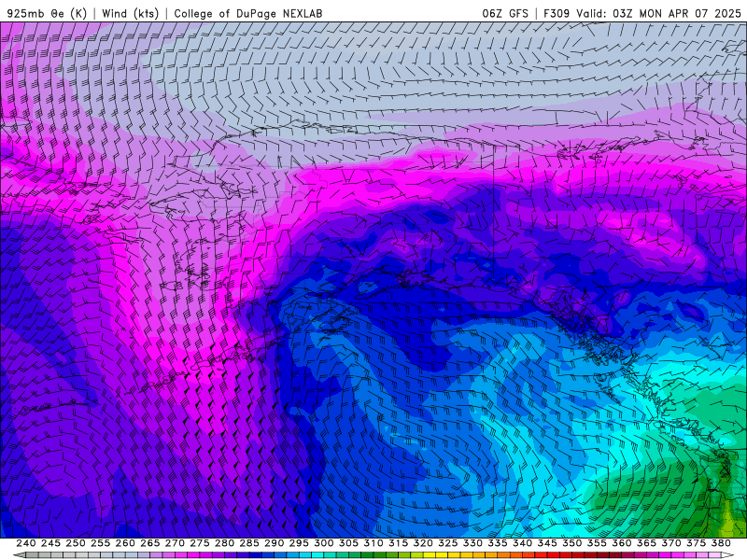Screen dimensions: 747x560
Task: Click the 330 legend number
Action: pyautogui.click(x=472, y=543)
